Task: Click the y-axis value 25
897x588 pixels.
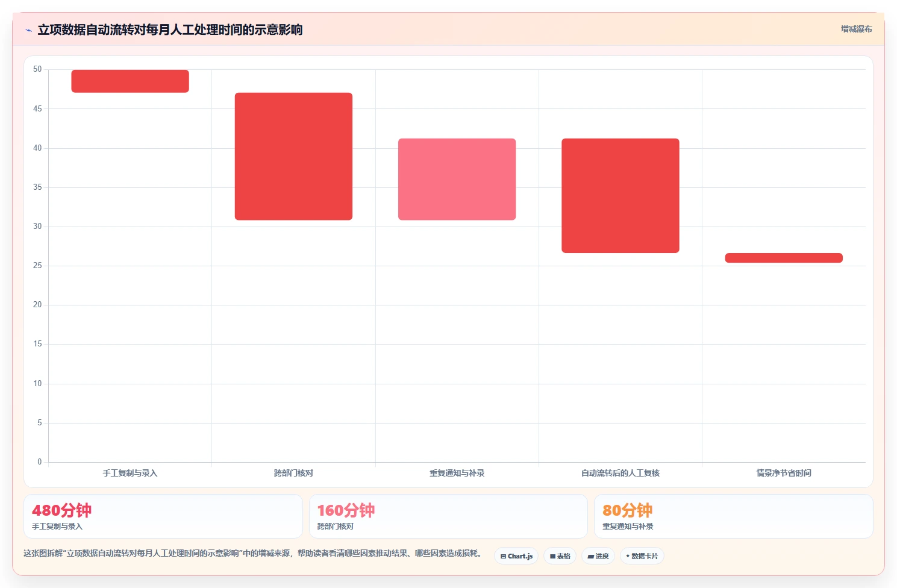Action: point(37,266)
